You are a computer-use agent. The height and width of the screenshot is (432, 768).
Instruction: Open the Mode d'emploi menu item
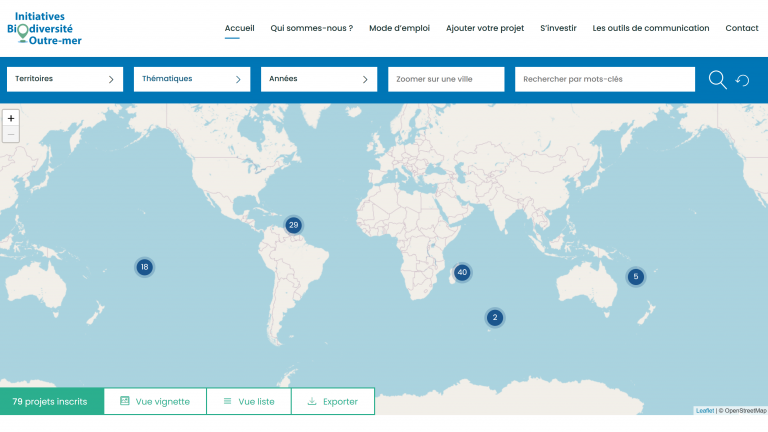(399, 28)
